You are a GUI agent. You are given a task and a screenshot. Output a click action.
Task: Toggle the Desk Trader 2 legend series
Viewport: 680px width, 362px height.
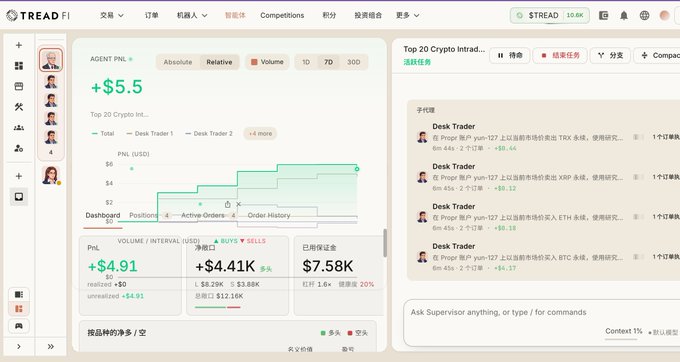point(209,134)
